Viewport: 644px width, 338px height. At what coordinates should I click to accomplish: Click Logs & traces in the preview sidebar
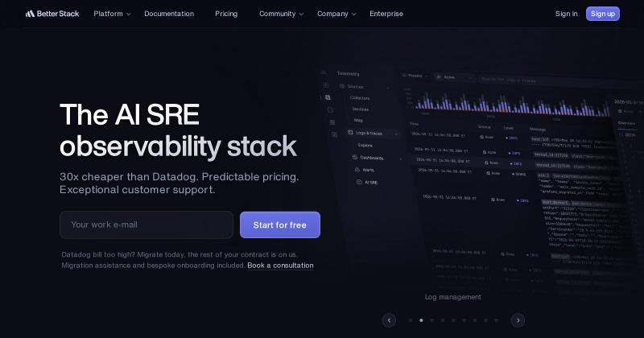pos(369,133)
